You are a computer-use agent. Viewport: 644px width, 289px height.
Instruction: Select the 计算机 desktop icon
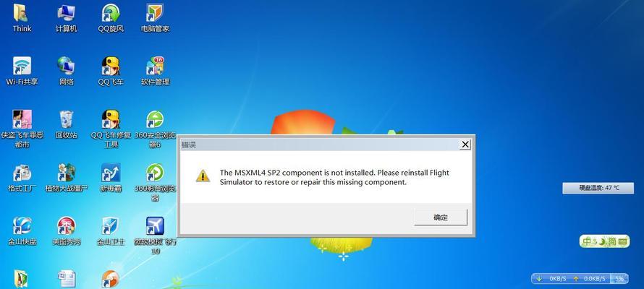[x=66, y=18]
